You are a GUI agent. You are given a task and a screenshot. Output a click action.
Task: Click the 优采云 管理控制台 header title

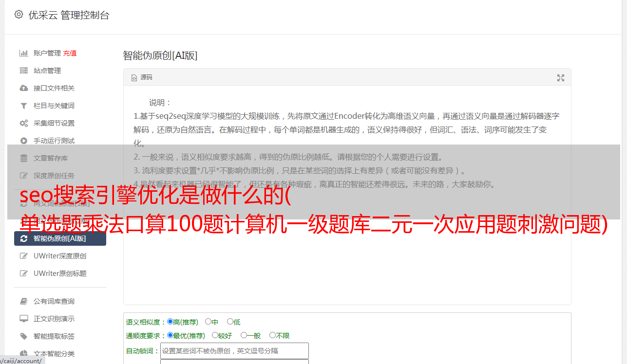point(69,15)
